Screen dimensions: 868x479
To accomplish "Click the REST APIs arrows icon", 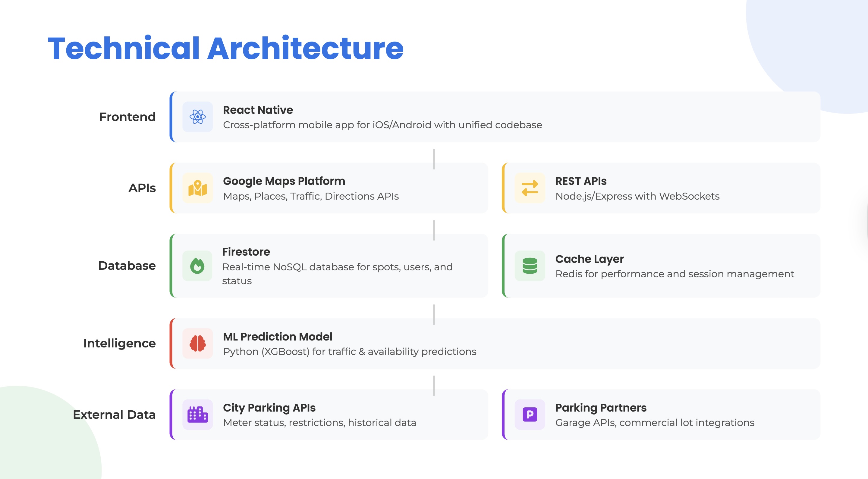I will 530,188.
